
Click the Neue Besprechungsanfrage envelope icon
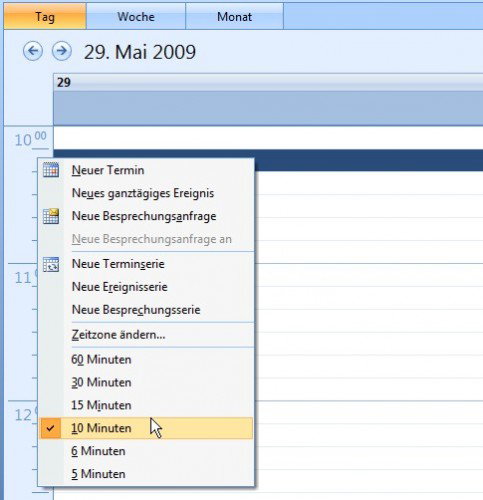(x=51, y=216)
